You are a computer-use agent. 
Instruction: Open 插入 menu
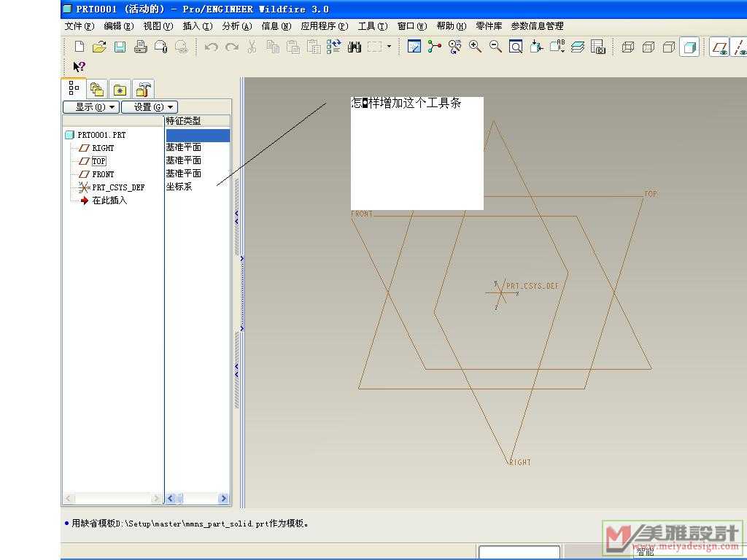pos(198,26)
